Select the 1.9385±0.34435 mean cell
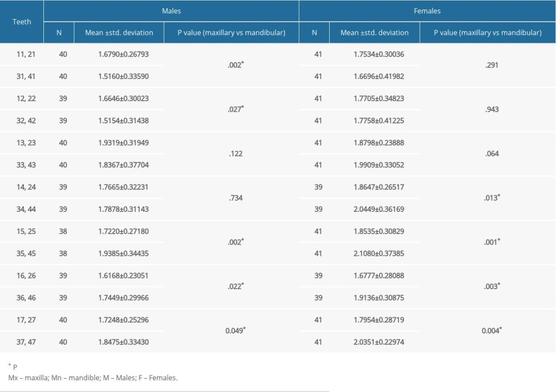Image resolution: width=556 pixels, height=392 pixels. (119, 254)
